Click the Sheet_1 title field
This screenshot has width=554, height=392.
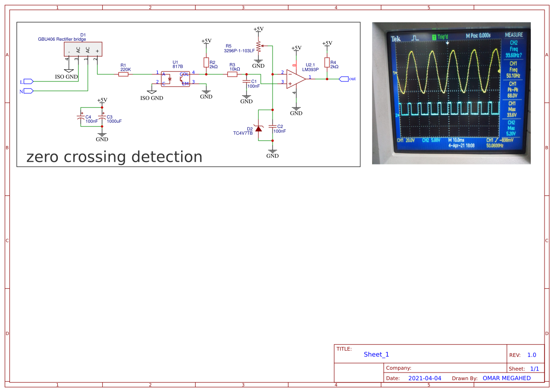tap(376, 354)
